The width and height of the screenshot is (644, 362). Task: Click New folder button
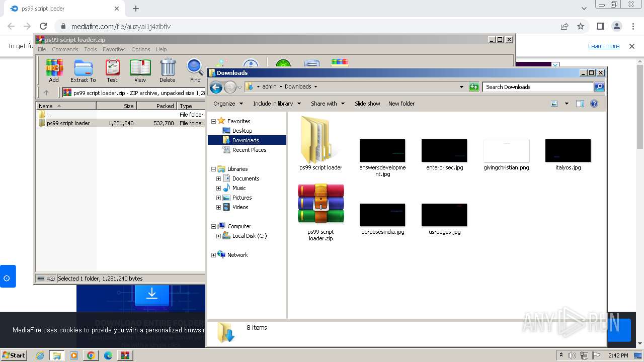[401, 104]
